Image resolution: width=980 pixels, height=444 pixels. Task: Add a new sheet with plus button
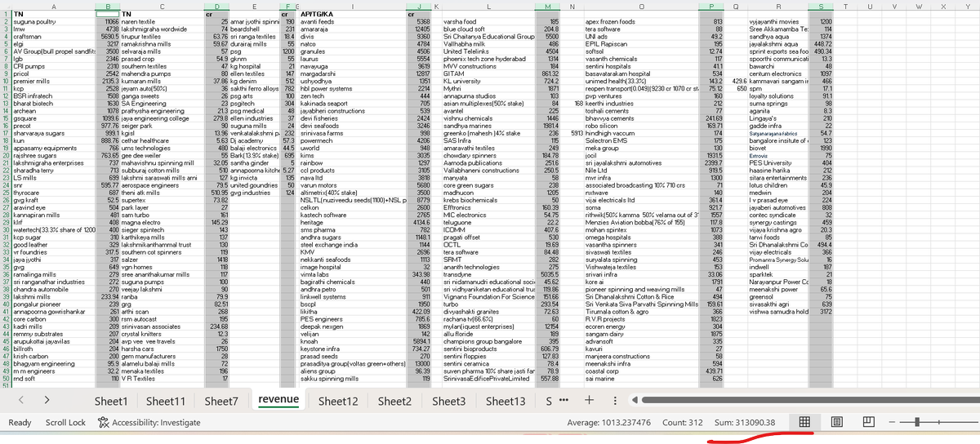[590, 401]
